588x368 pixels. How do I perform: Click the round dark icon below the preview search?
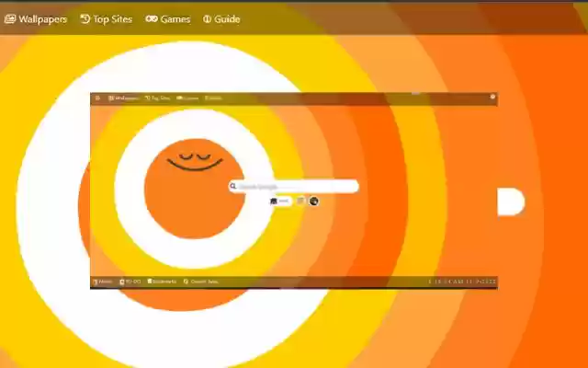pyautogui.click(x=313, y=201)
